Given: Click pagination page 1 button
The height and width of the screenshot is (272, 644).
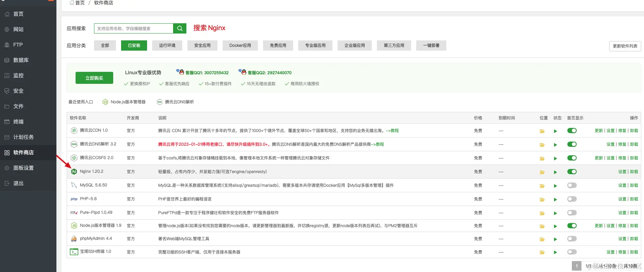Looking at the screenshot, I should click(x=576, y=266).
